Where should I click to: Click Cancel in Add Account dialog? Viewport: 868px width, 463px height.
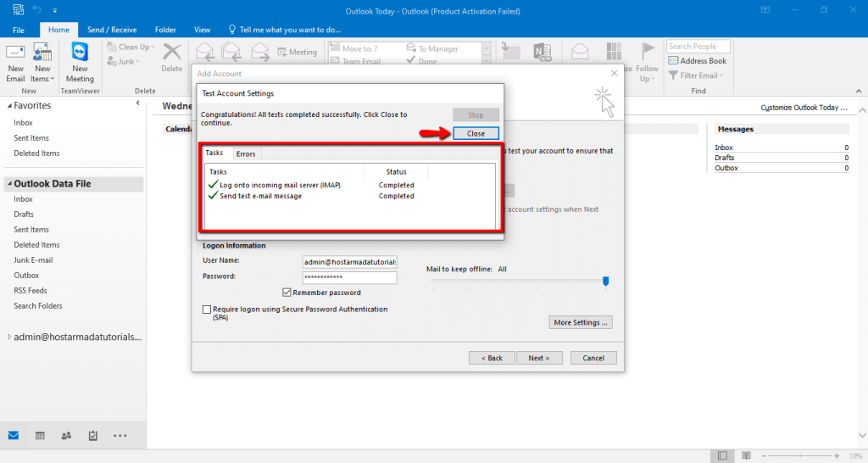(x=593, y=358)
